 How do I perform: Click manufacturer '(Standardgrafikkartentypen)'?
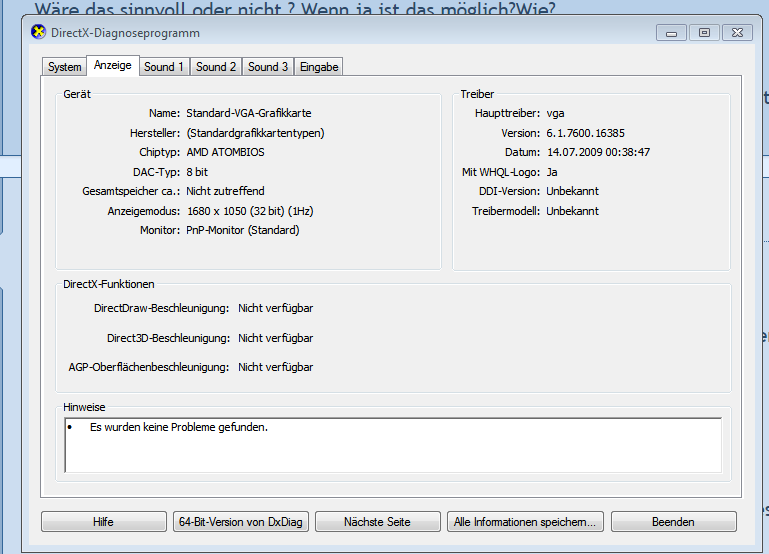(x=255, y=133)
